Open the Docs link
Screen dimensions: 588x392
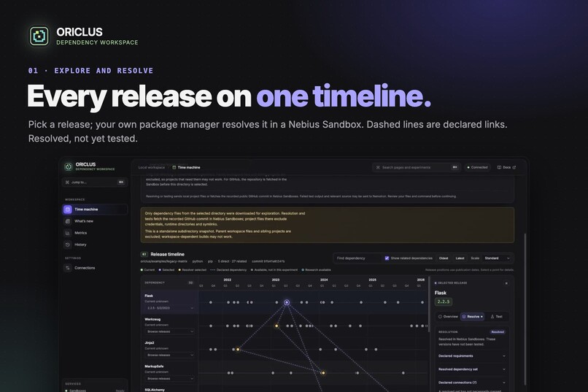[x=506, y=167]
